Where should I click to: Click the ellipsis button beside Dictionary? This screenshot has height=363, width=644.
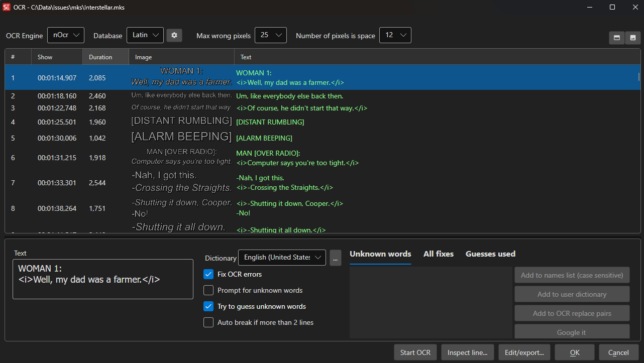[336, 258]
